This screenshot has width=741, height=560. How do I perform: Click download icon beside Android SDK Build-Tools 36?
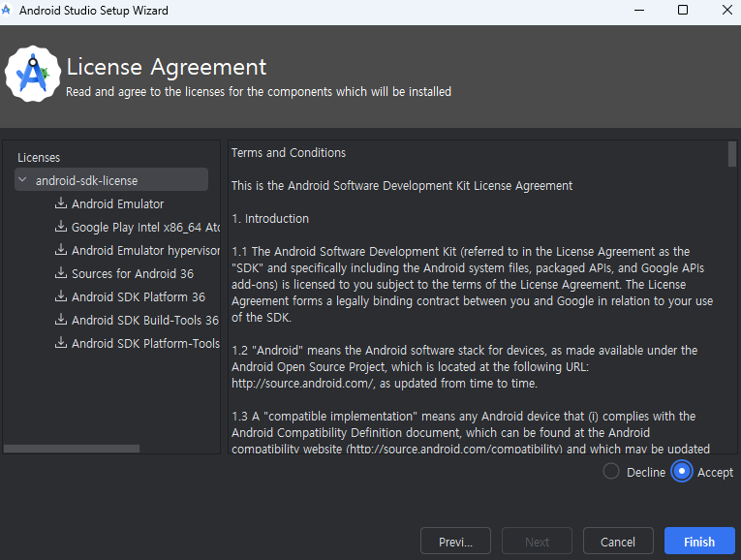click(60, 320)
